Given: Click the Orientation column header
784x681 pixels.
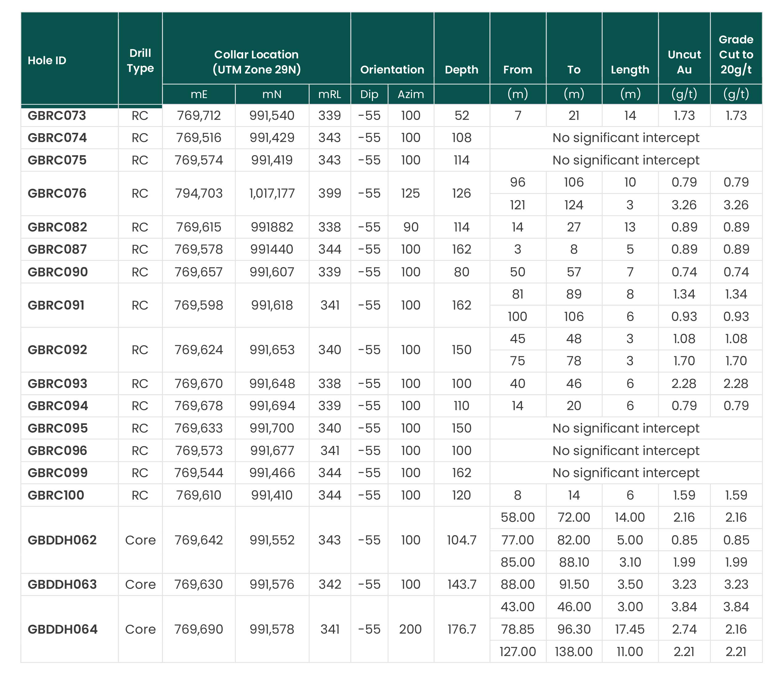Looking at the screenshot, I should tap(392, 69).
